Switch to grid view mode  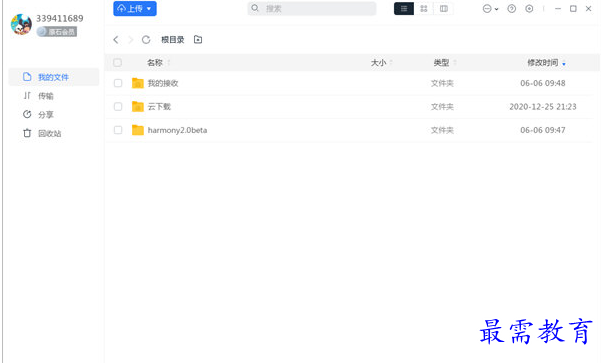pyautogui.click(x=424, y=8)
